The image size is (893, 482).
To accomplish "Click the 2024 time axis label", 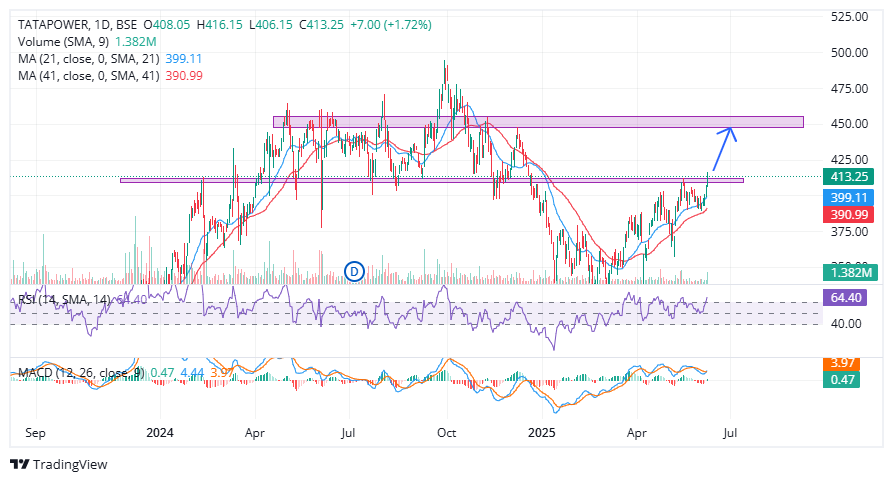I will click(x=160, y=433).
